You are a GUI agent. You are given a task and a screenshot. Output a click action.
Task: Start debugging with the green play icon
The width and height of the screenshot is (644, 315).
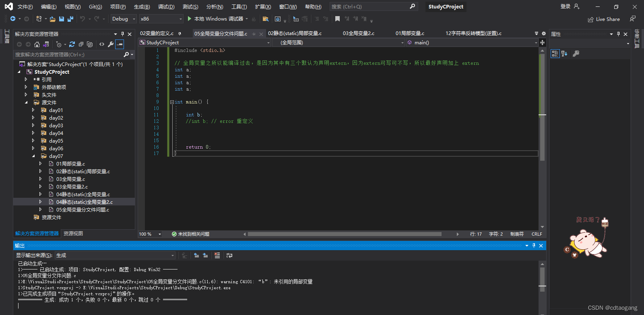(189, 19)
